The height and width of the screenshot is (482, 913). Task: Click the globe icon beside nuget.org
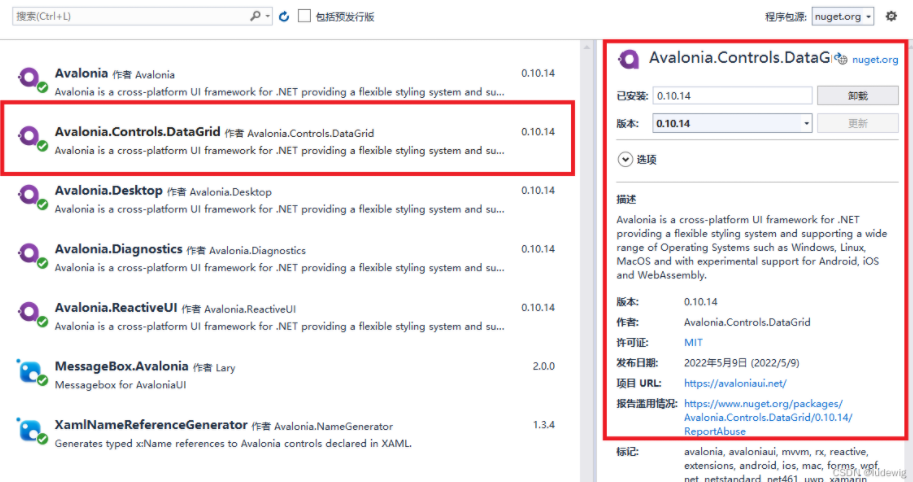tap(841, 59)
